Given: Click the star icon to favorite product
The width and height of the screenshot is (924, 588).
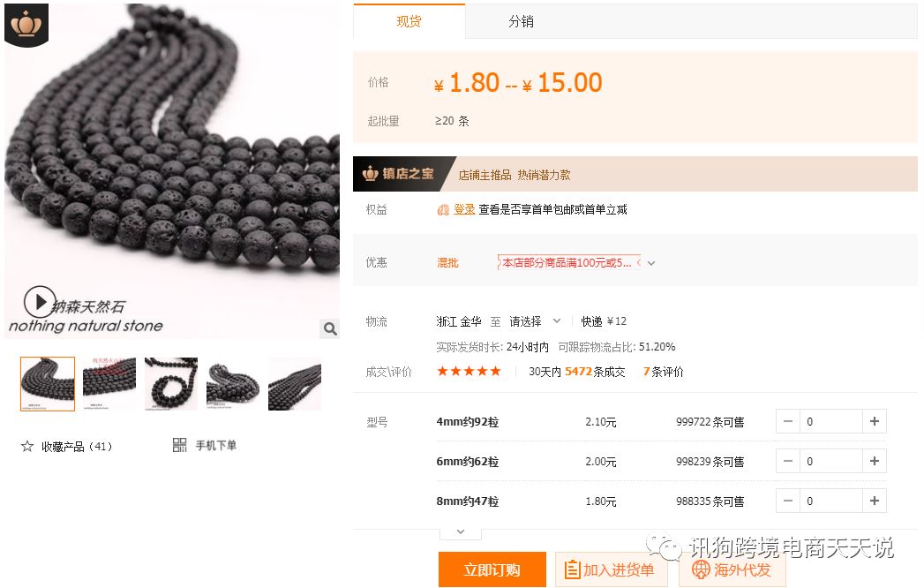Looking at the screenshot, I should coord(27,446).
